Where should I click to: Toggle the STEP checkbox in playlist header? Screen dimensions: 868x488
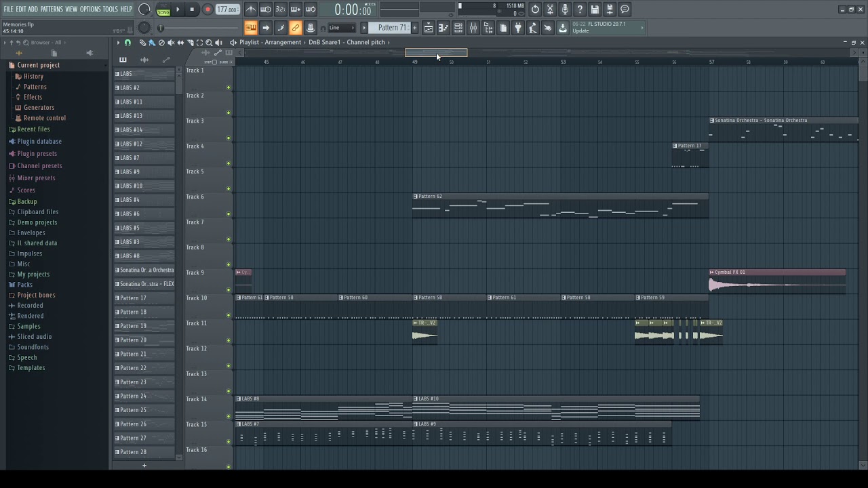pyautogui.click(x=215, y=62)
